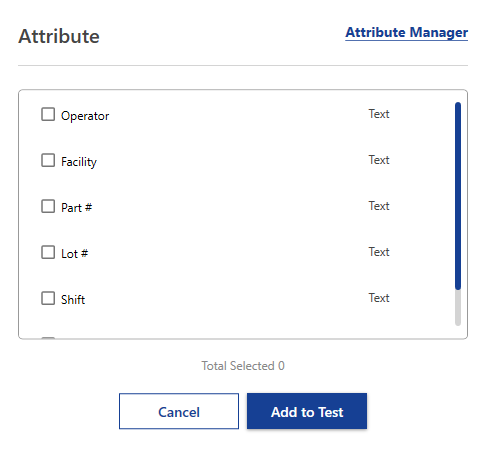Click the Facility label text
The height and width of the screenshot is (450, 486).
tap(79, 162)
